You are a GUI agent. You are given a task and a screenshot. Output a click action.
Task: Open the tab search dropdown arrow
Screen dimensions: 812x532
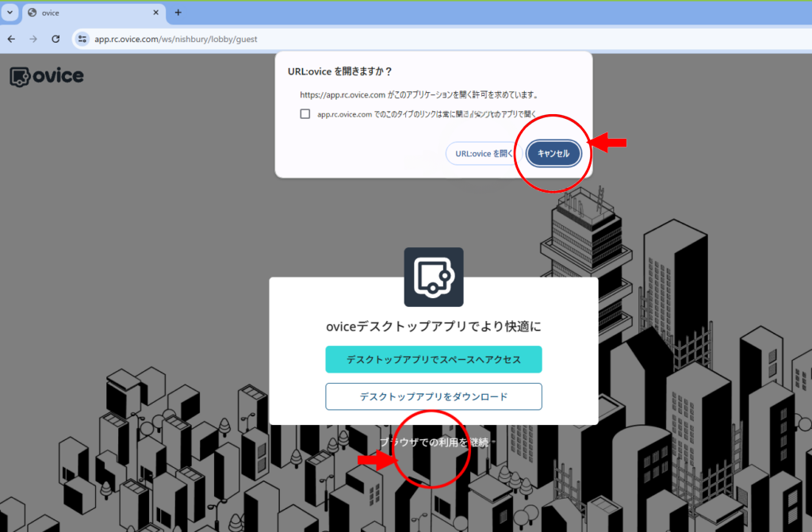pyautogui.click(x=10, y=13)
